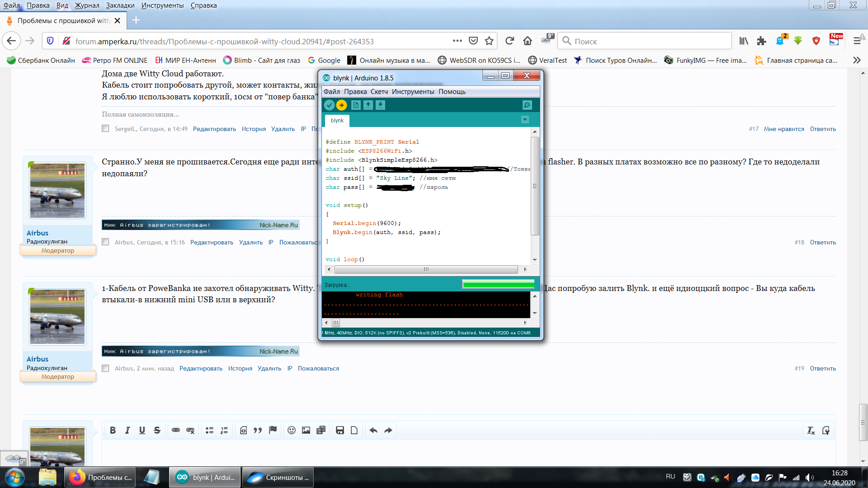Click Arduino code horizontal scrollbar
The image size is (868, 488).
pyautogui.click(x=426, y=269)
